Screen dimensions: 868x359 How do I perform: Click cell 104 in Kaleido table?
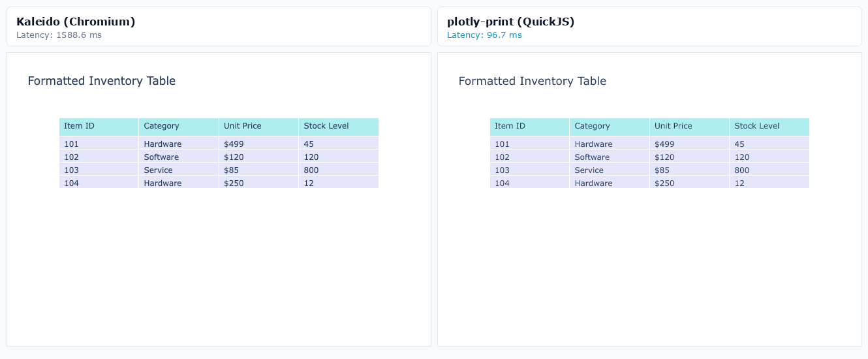(99, 182)
